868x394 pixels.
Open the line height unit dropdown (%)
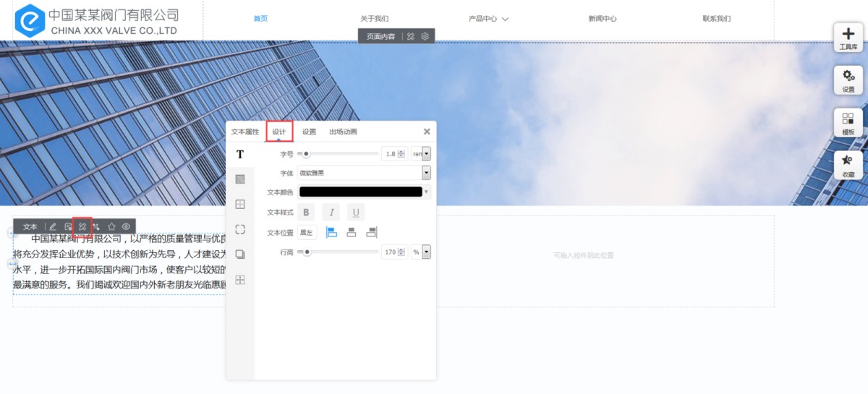426,252
